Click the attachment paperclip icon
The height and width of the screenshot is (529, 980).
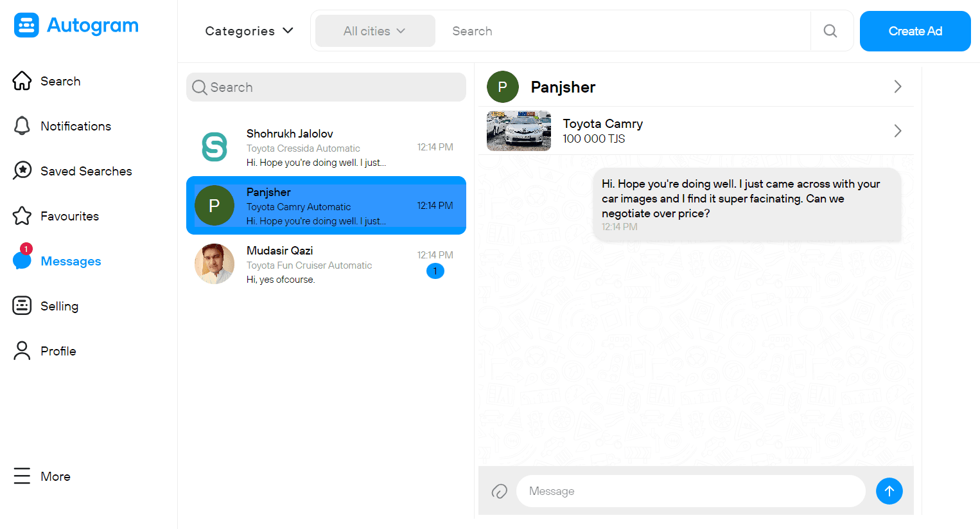(499, 491)
